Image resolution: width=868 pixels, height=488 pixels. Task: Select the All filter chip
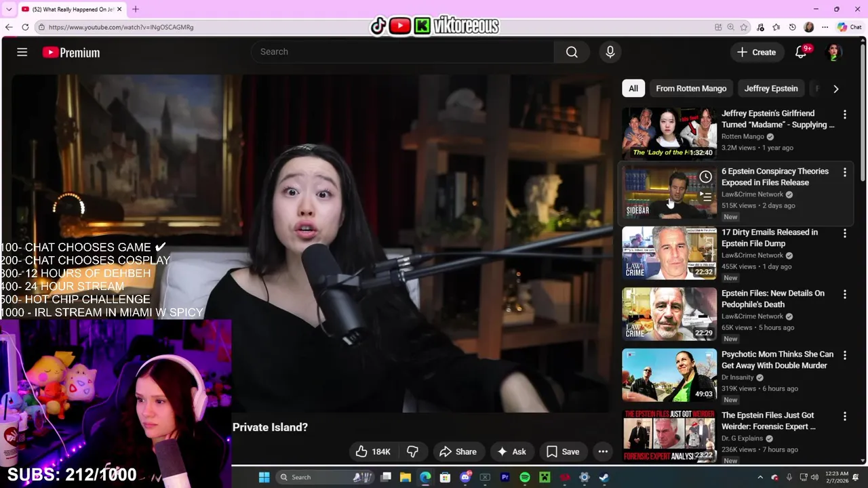tap(633, 89)
